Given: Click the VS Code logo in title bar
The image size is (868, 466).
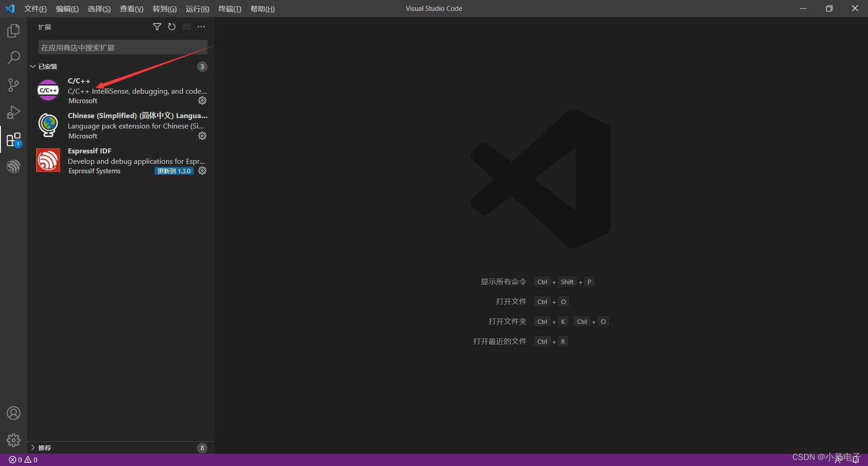Looking at the screenshot, I should pos(10,9).
